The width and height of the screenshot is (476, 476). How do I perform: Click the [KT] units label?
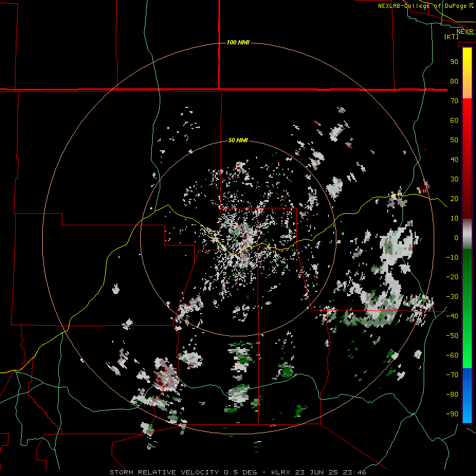pos(452,36)
